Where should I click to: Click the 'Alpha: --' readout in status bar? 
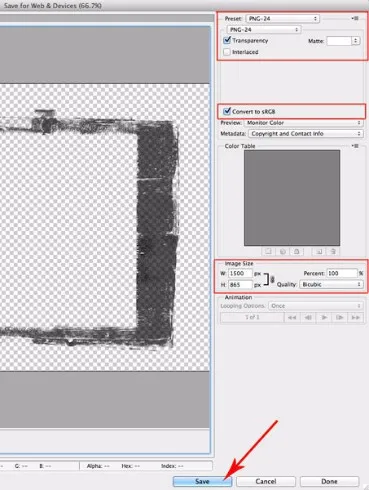pos(98,466)
